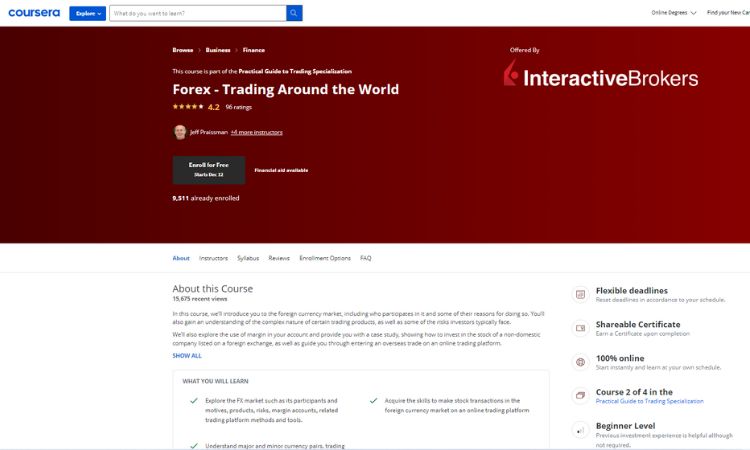This screenshot has width=750, height=450.
Task: Open the sidebar Practical Guide to Trading Specialization link
Action: point(650,401)
